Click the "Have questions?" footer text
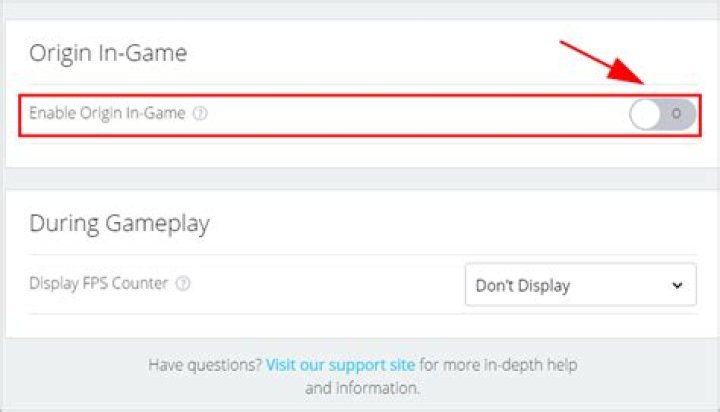 [204, 365]
